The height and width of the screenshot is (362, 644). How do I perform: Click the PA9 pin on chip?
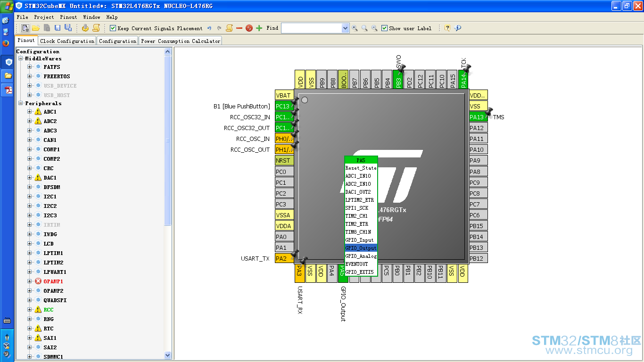click(x=478, y=160)
